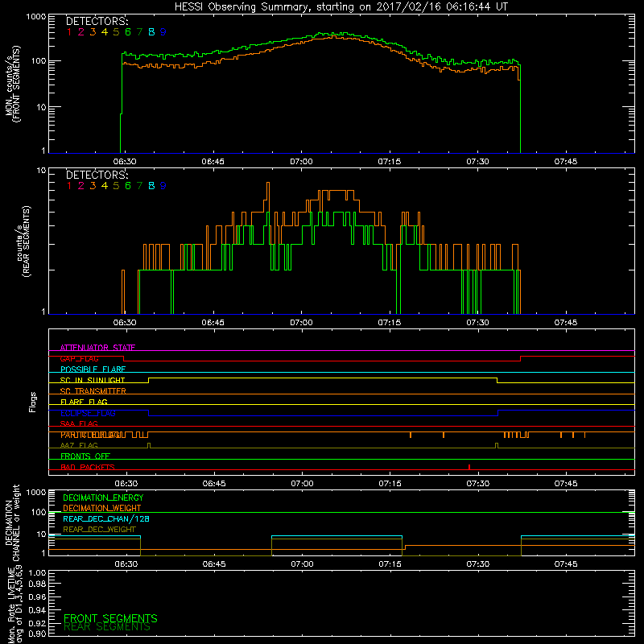Click 06:30 tick under the Flags plot
Screen dimensions: 644x644
126,484
